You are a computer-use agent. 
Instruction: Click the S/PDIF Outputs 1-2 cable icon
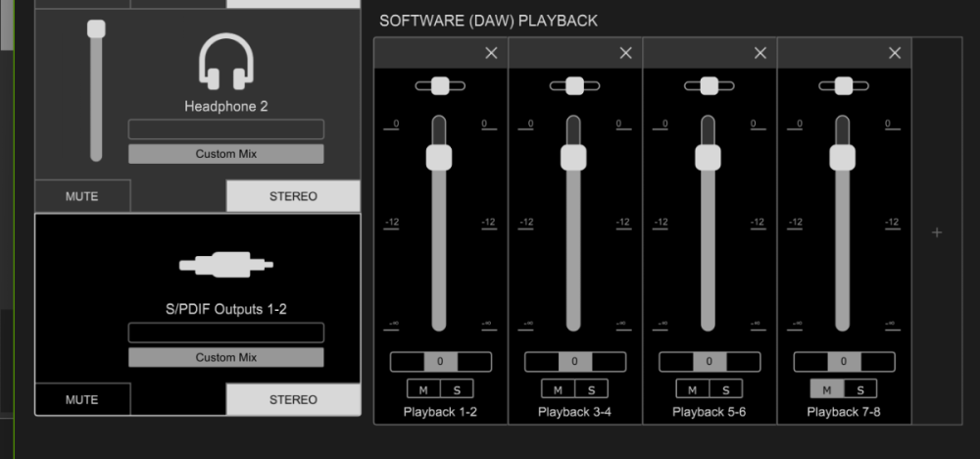[225, 264]
